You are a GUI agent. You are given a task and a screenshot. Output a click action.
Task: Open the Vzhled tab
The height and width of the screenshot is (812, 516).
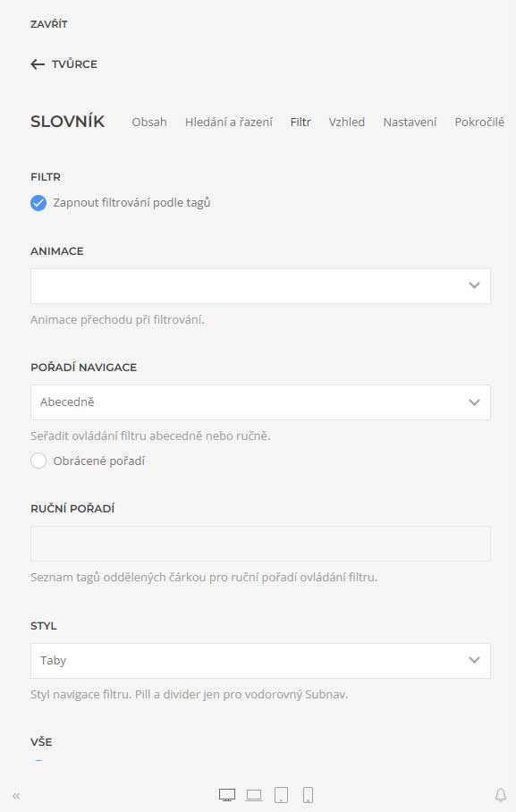pyautogui.click(x=347, y=123)
